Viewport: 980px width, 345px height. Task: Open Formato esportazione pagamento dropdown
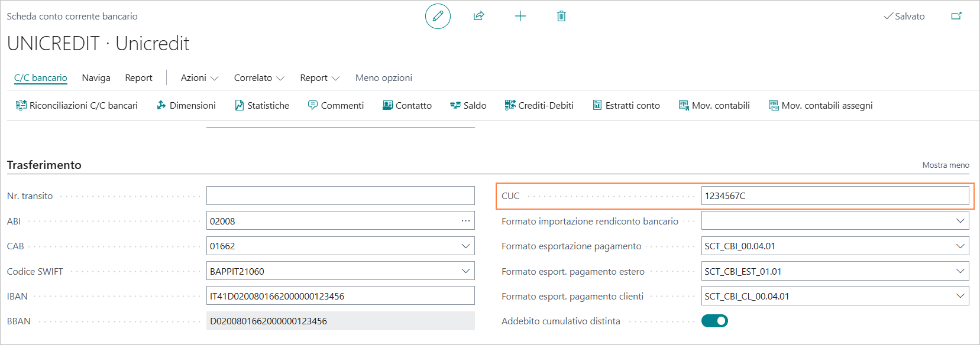point(960,246)
